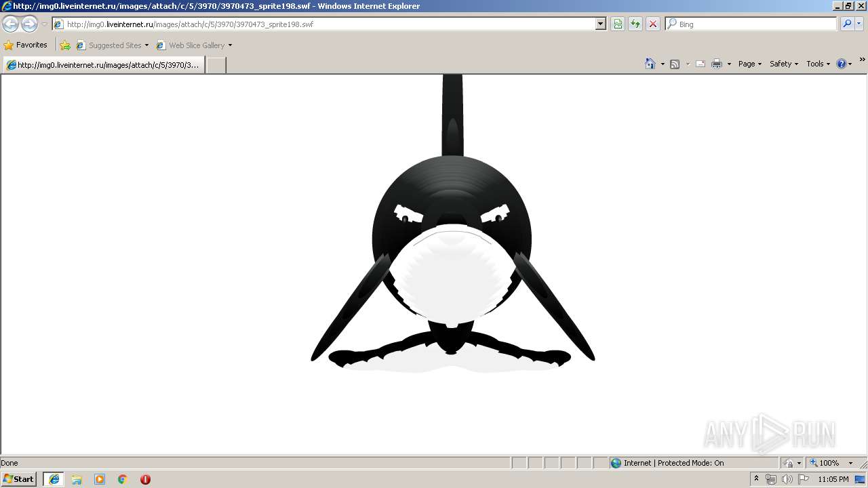This screenshot has height=488, width=868.
Task: Click the browser Back arrow button
Action: tap(10, 24)
